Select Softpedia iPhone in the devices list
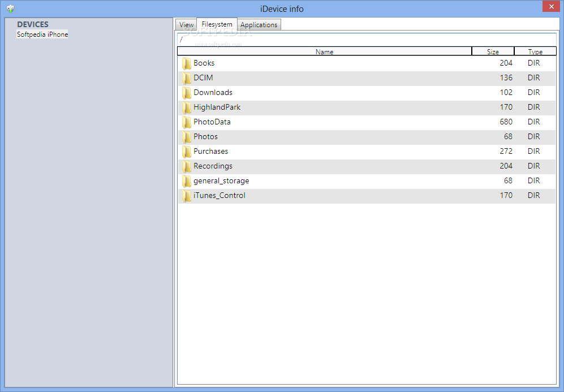Image resolution: width=564 pixels, height=392 pixels. (x=42, y=35)
